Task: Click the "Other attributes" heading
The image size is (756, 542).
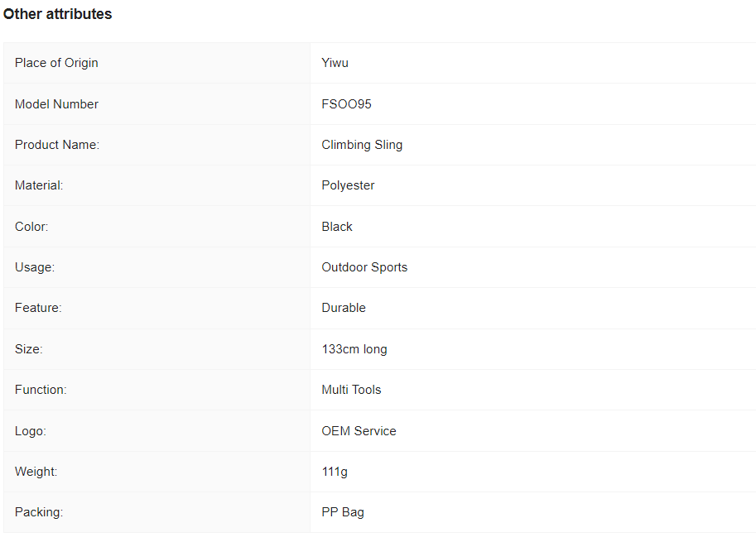Action: click(58, 14)
